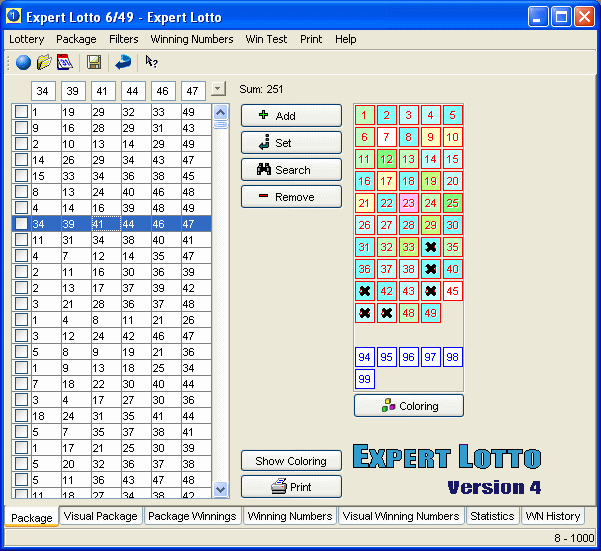Activate the context help pointer icon
The image size is (601, 551).
point(151,62)
